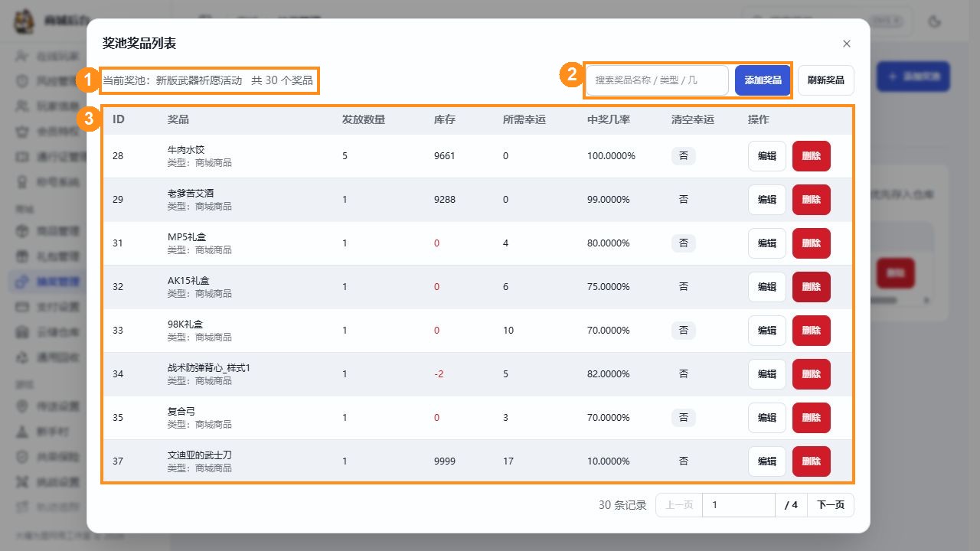Click the 艾迪亚的武士刀 prize name

(200, 455)
